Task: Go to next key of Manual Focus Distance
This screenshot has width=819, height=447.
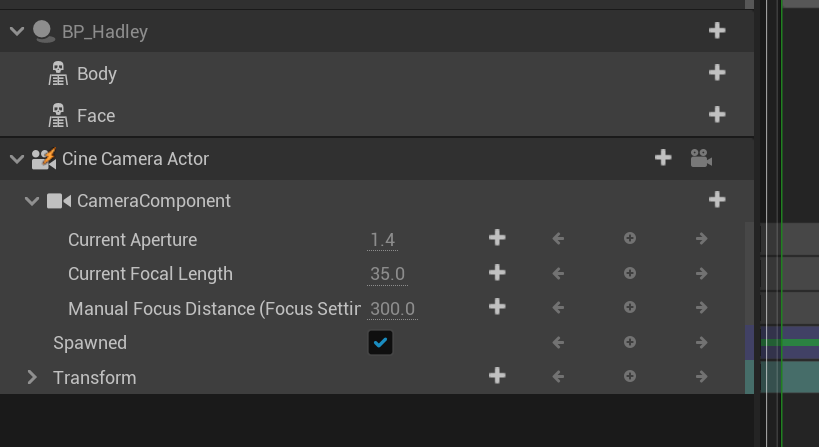Action: (x=701, y=308)
